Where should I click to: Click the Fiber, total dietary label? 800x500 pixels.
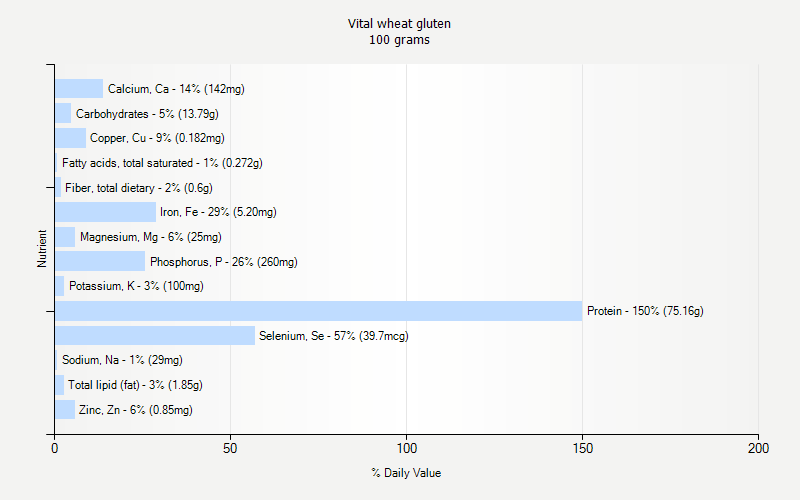[x=138, y=188]
